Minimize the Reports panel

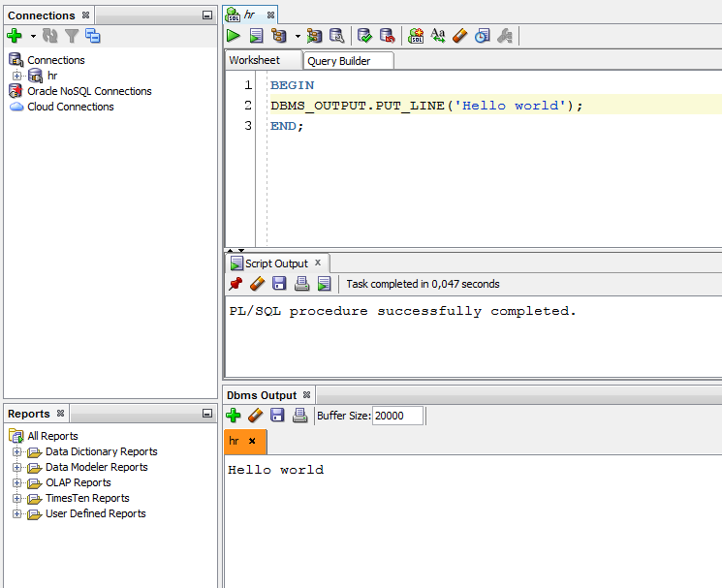[207, 414]
